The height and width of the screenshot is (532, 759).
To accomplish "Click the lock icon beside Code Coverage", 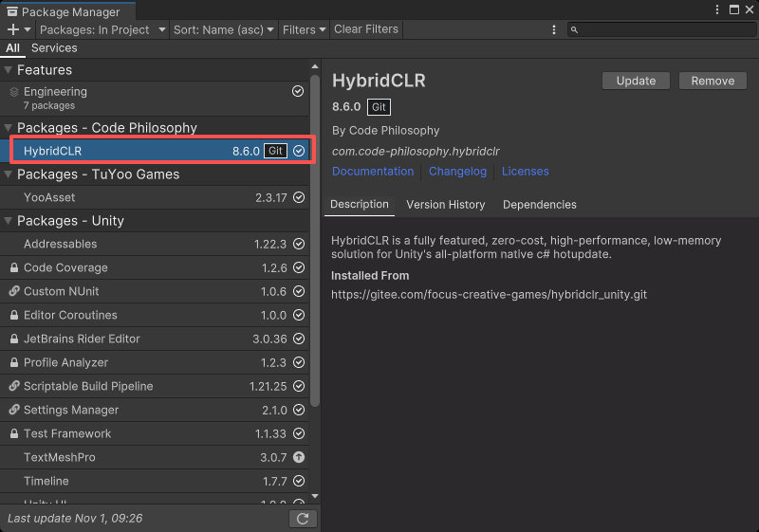I will pyautogui.click(x=14, y=267).
